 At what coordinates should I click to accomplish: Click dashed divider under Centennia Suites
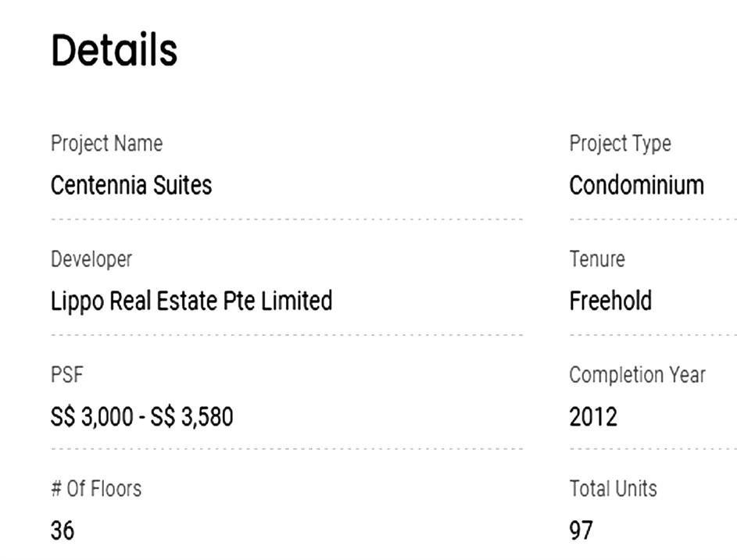(287, 219)
